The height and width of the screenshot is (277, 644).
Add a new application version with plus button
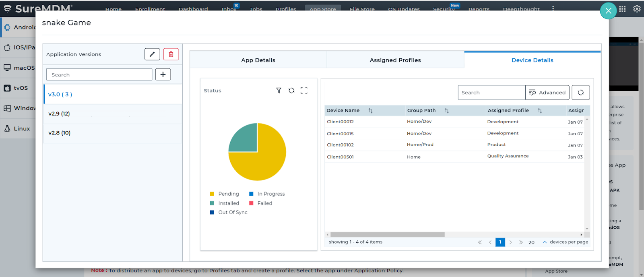tap(163, 74)
